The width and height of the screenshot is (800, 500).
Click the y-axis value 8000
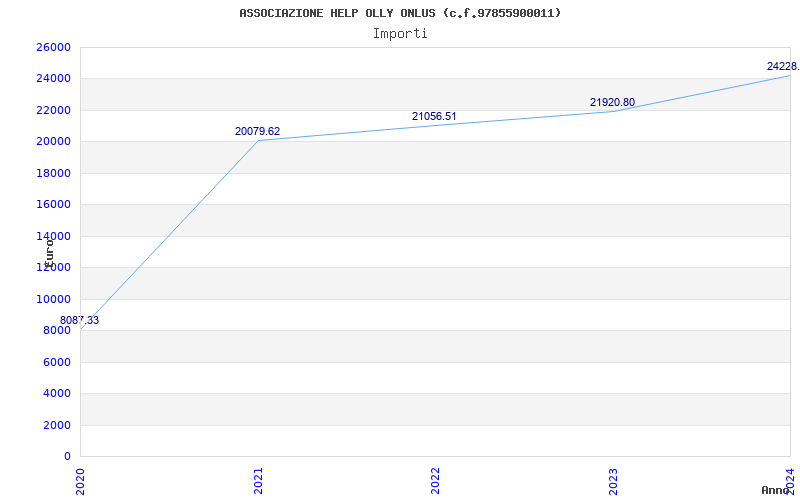click(x=57, y=331)
